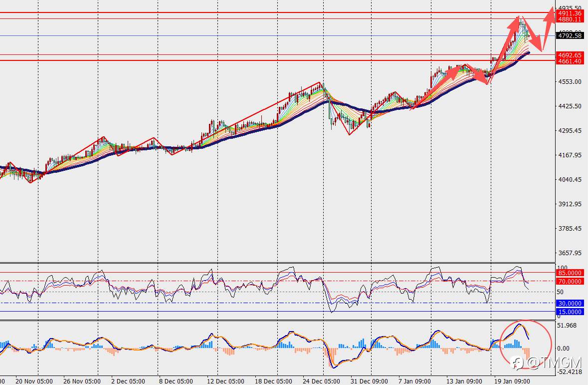588x385 pixels.
Task: Click the 3785.45 price axis value
Action: point(570,228)
